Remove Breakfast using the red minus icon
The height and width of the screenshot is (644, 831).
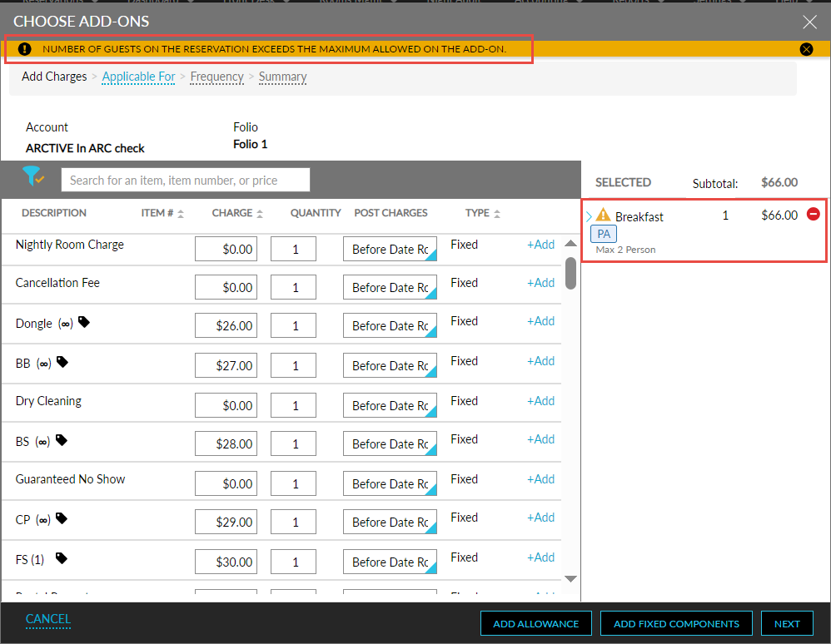[x=814, y=214]
